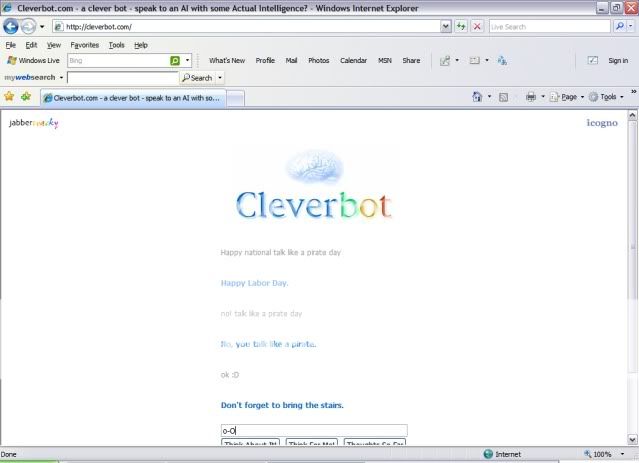Click the Favorites star icon
The image size is (639, 463).
click(x=9, y=97)
